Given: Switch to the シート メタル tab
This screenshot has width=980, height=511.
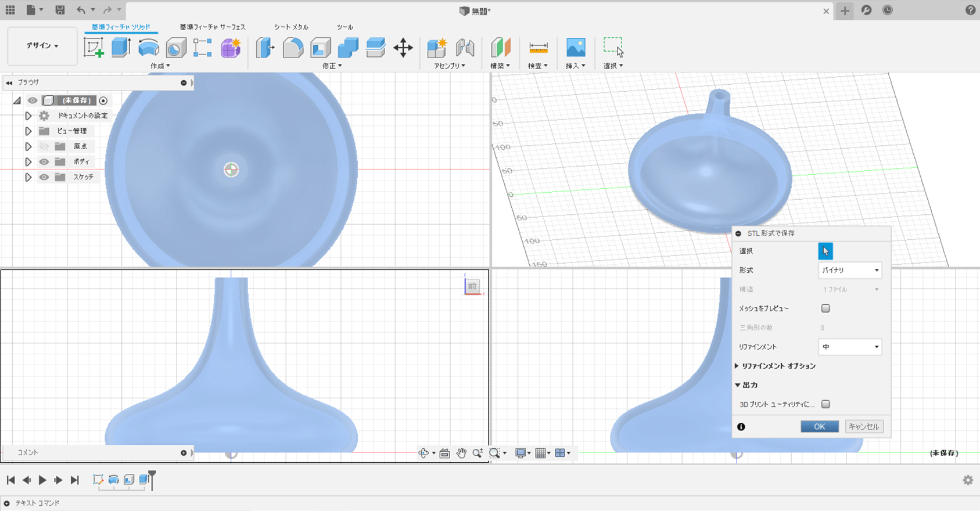Looking at the screenshot, I should (x=291, y=27).
